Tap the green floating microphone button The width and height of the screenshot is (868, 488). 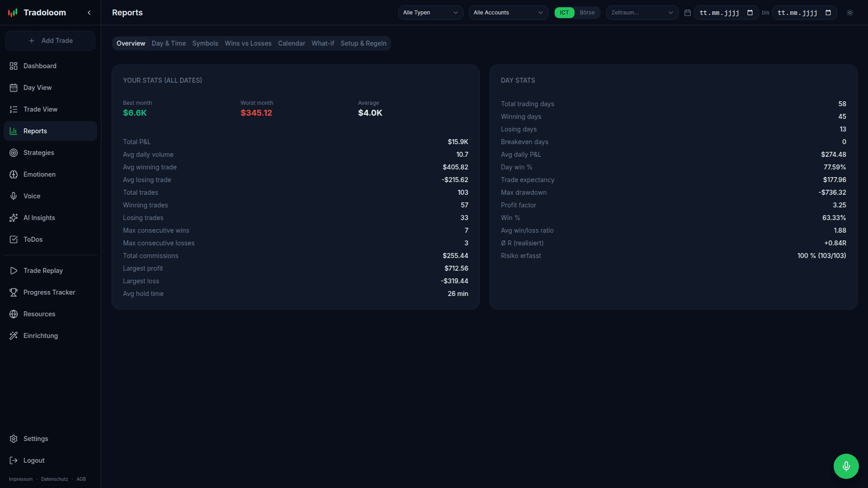846,466
